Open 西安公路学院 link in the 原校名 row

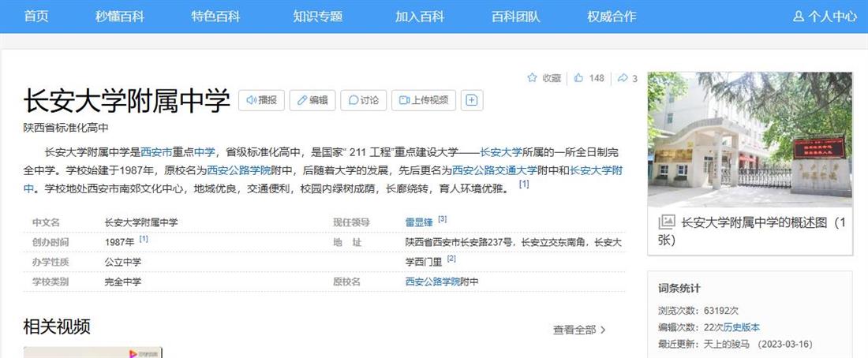click(432, 282)
